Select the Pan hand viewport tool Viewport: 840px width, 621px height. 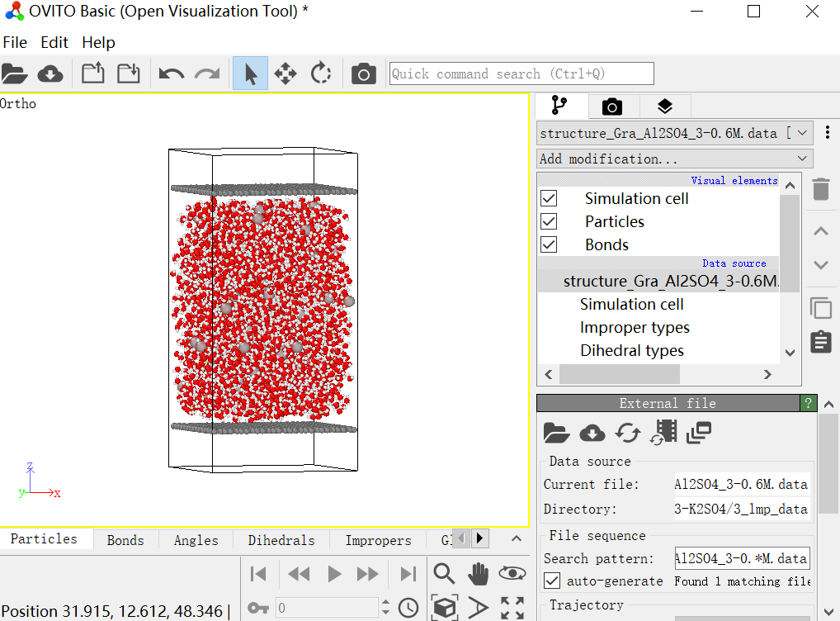point(478,574)
